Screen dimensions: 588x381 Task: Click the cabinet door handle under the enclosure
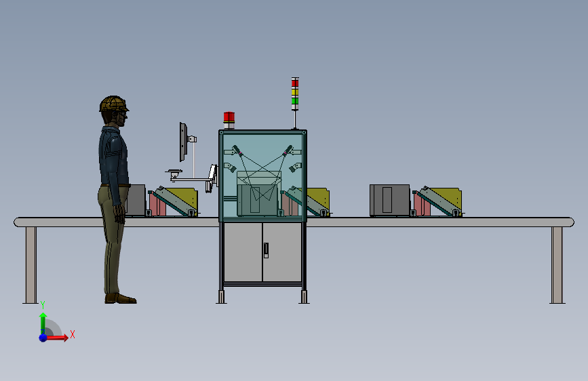[x=266, y=250]
